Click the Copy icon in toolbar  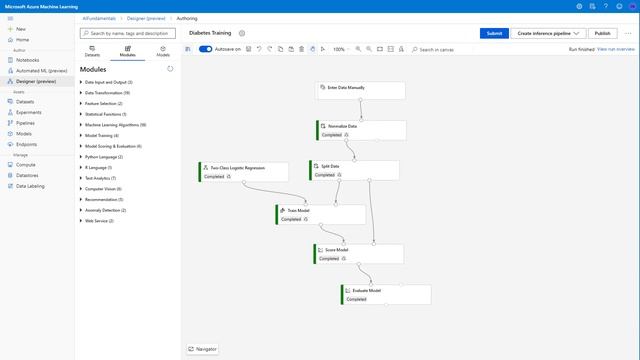[280, 49]
